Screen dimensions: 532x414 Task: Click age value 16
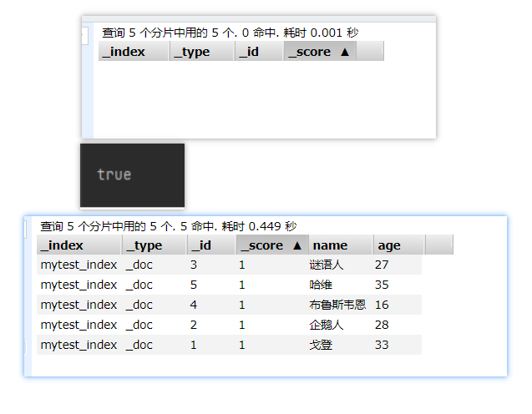382,305
